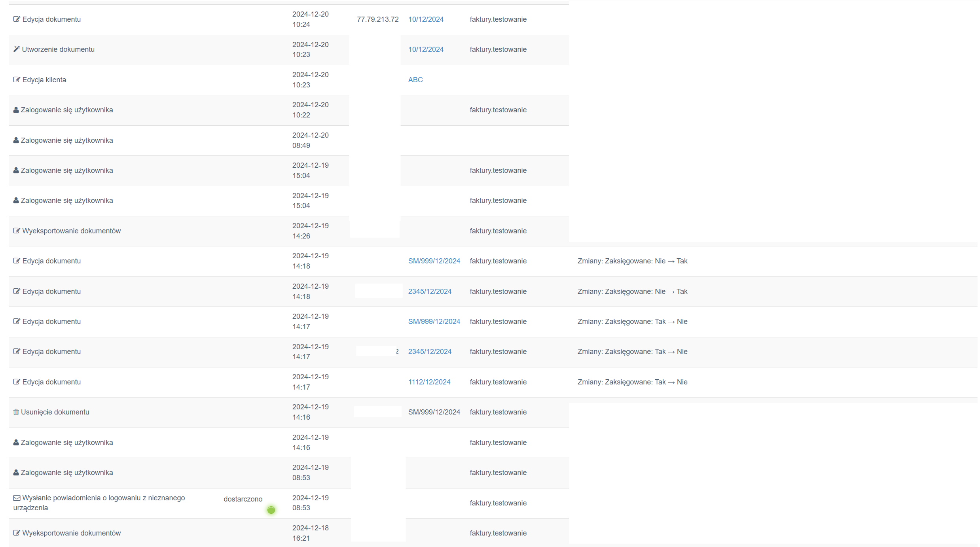Click the envelope icon beside Wysłanie powiadomienia
The image size is (980, 547).
17,498
